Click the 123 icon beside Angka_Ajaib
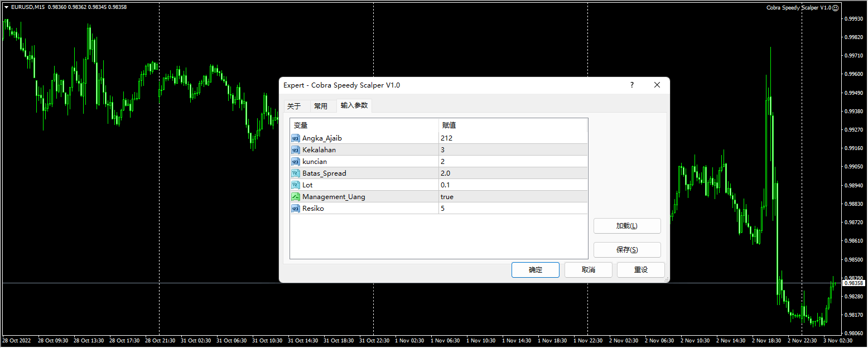This screenshot has height=348, width=868. point(296,138)
